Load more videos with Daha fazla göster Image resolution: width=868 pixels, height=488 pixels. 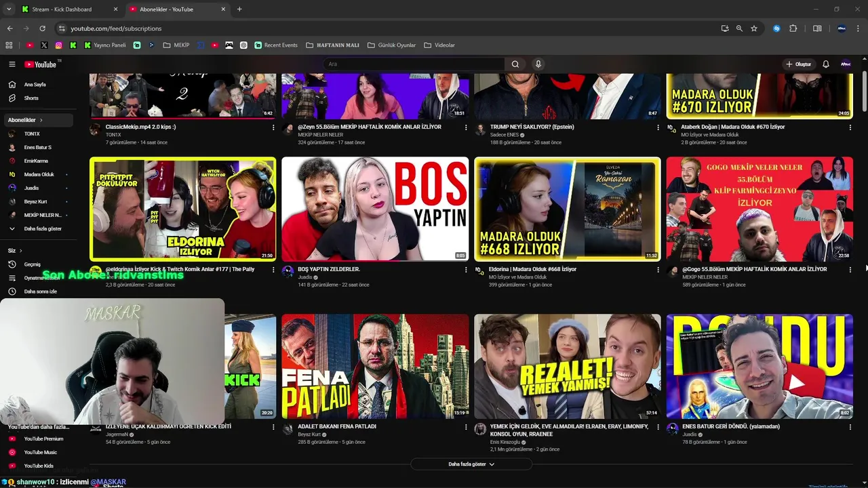click(471, 464)
